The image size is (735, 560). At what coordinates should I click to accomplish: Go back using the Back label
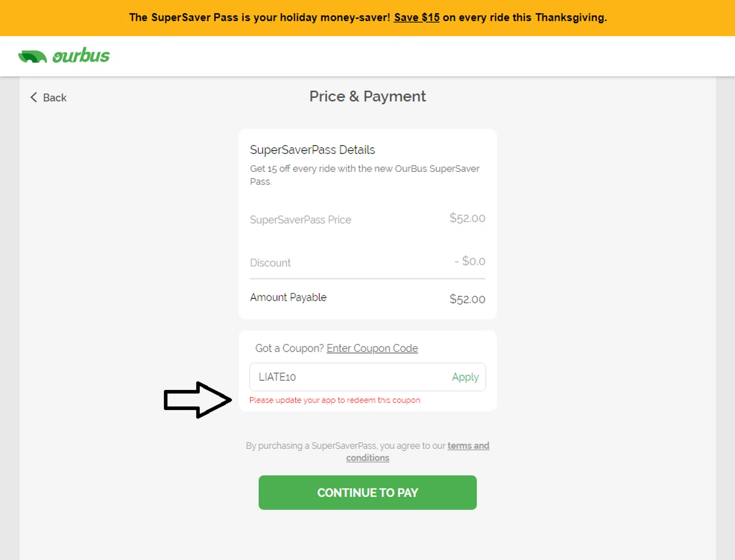click(54, 98)
